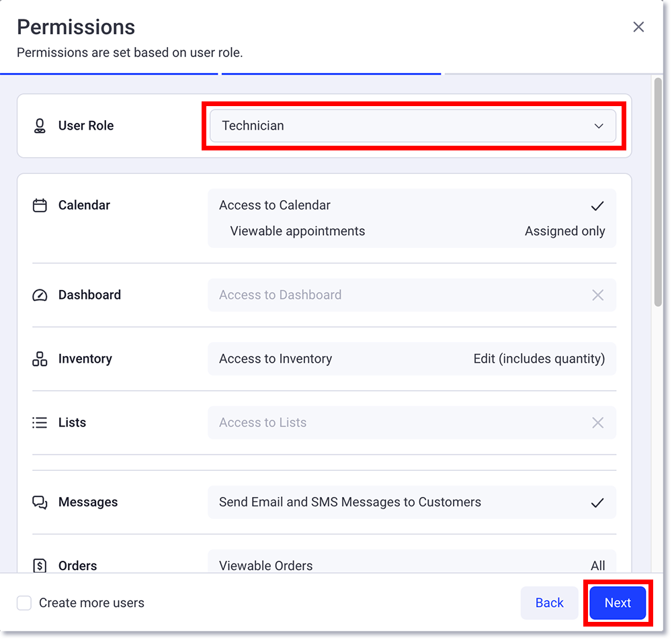The width and height of the screenshot is (672, 640).
Task: Dismiss the Permissions dialog
Action: coord(638,27)
